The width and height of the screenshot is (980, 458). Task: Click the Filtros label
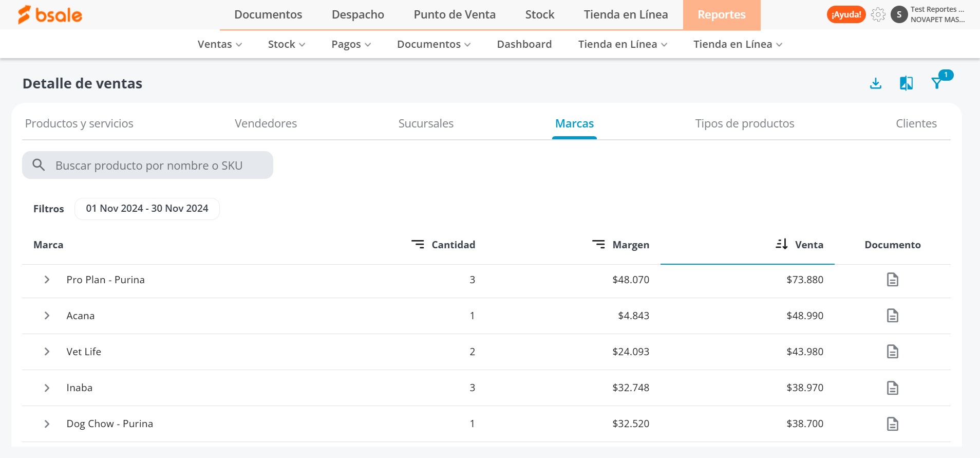point(49,209)
